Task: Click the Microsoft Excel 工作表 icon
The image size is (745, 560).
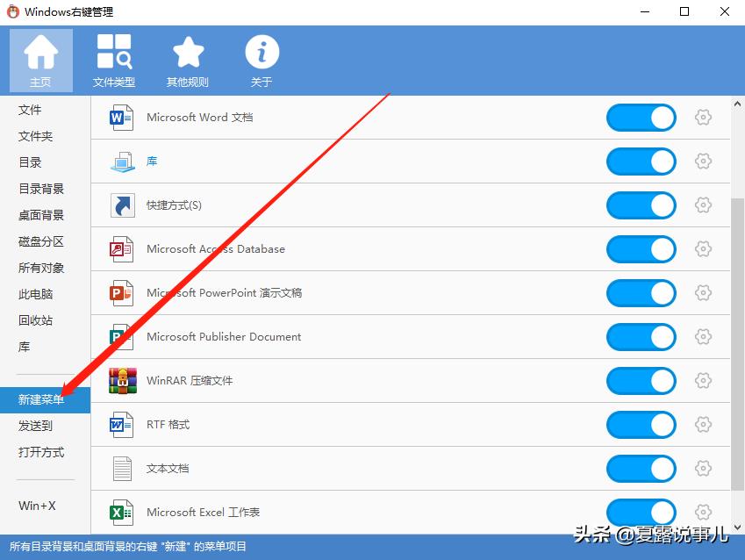Action: coord(120,512)
